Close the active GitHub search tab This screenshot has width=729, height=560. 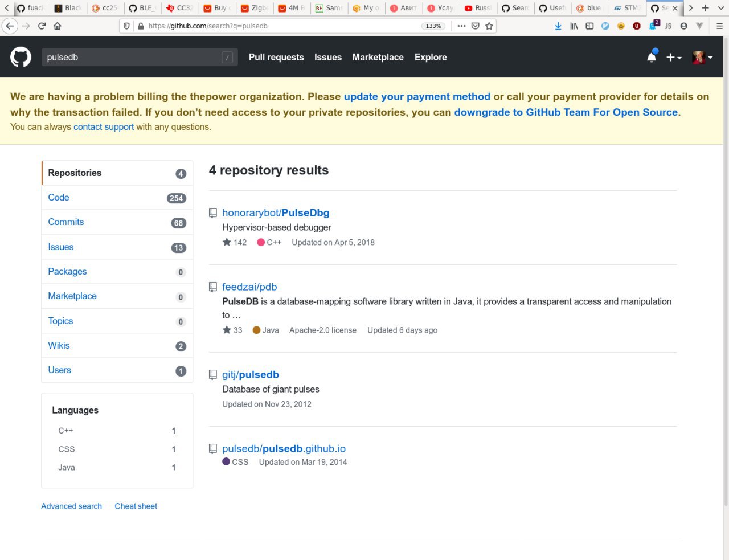(675, 8)
